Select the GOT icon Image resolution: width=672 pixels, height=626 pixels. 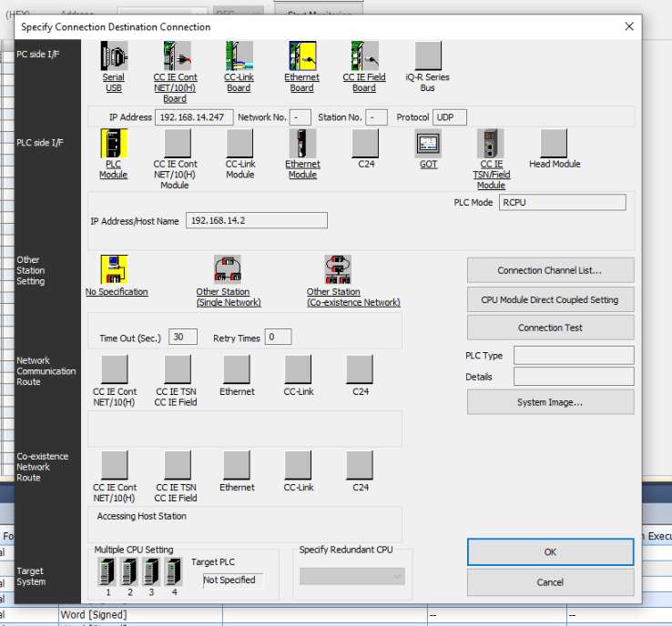coord(428,144)
